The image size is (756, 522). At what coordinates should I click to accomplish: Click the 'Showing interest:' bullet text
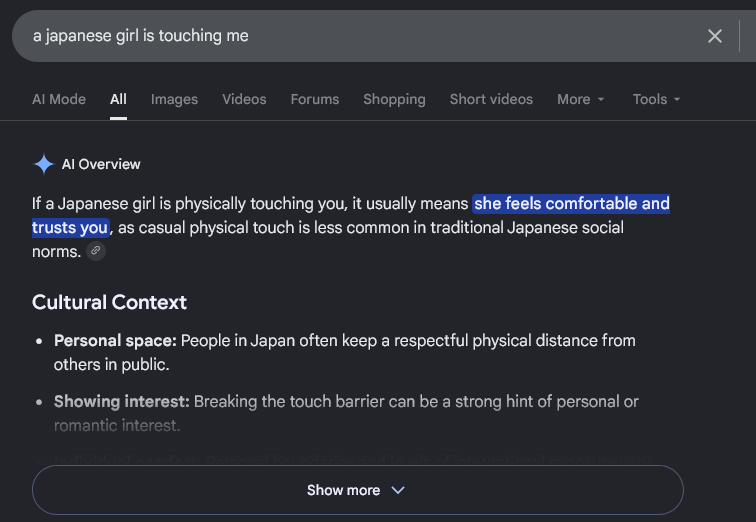tap(122, 402)
